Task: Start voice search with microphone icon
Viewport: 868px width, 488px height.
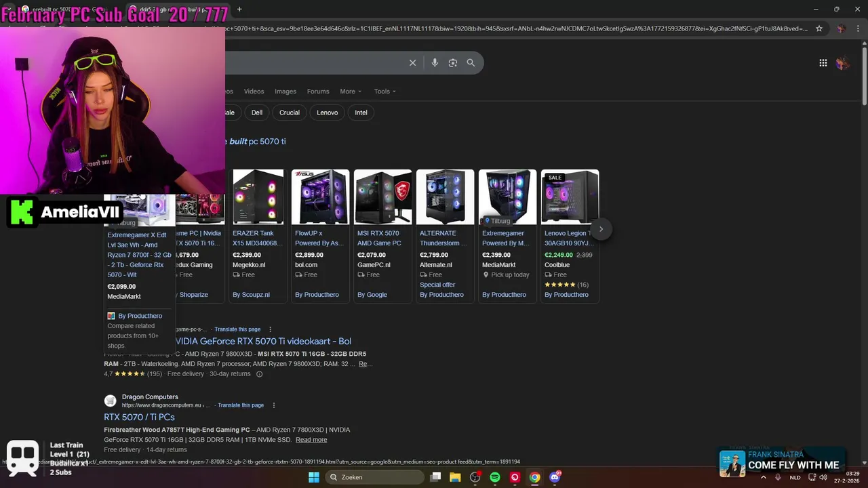Action: tap(435, 63)
